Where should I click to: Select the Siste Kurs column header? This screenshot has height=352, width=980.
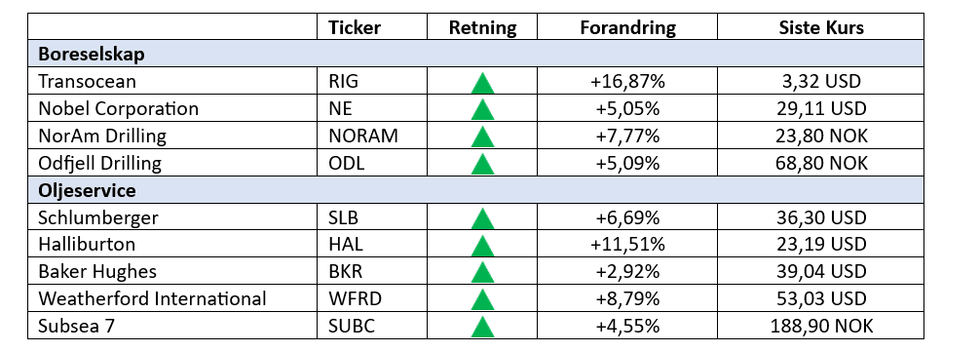820,27
